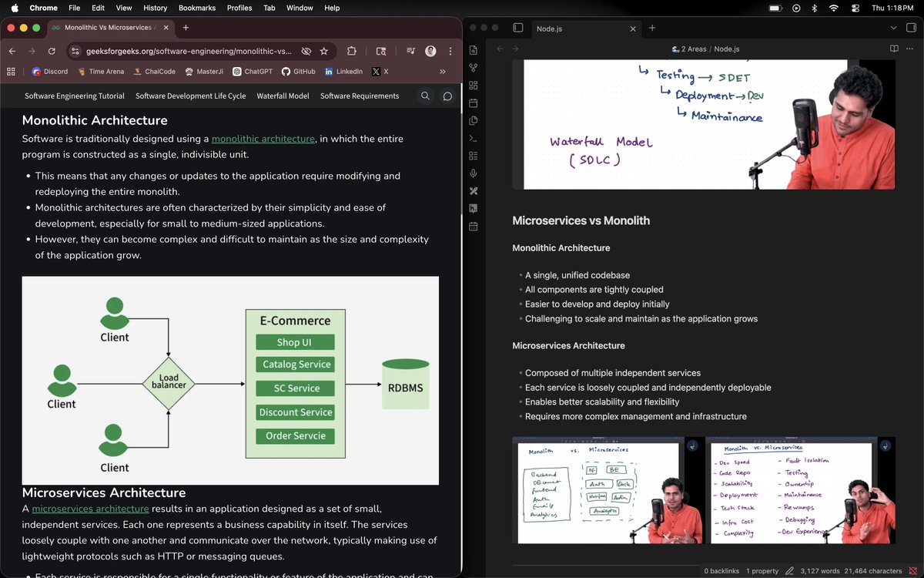
Task: Click the macOS Wi-Fi menu bar icon
Action: [833, 8]
